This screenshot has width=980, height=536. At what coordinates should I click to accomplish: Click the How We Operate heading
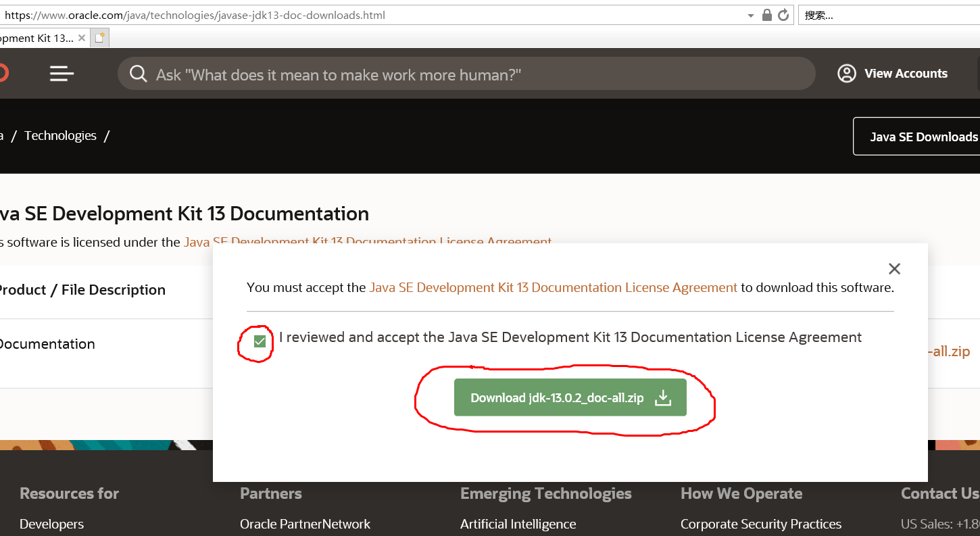pyautogui.click(x=741, y=493)
